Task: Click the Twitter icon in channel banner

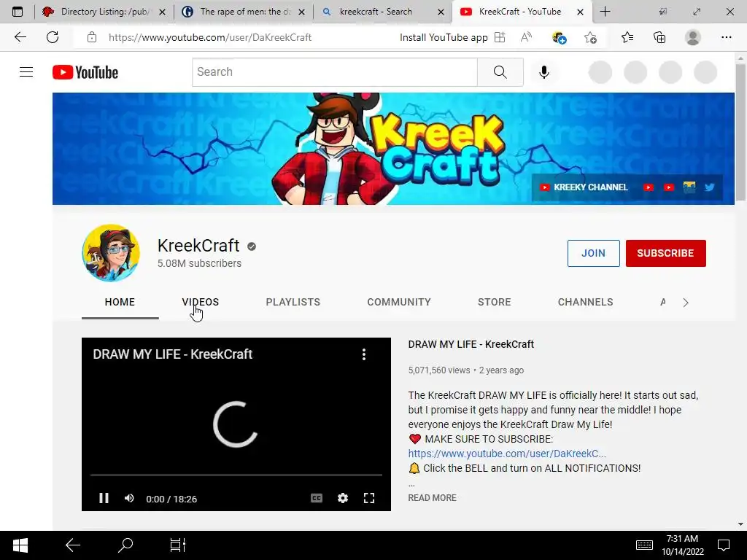Action: pyautogui.click(x=709, y=187)
